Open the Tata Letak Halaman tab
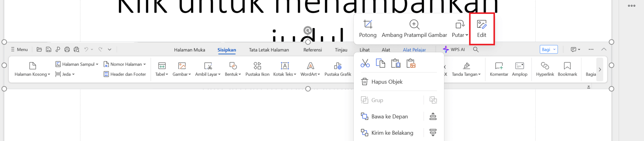 (269, 50)
